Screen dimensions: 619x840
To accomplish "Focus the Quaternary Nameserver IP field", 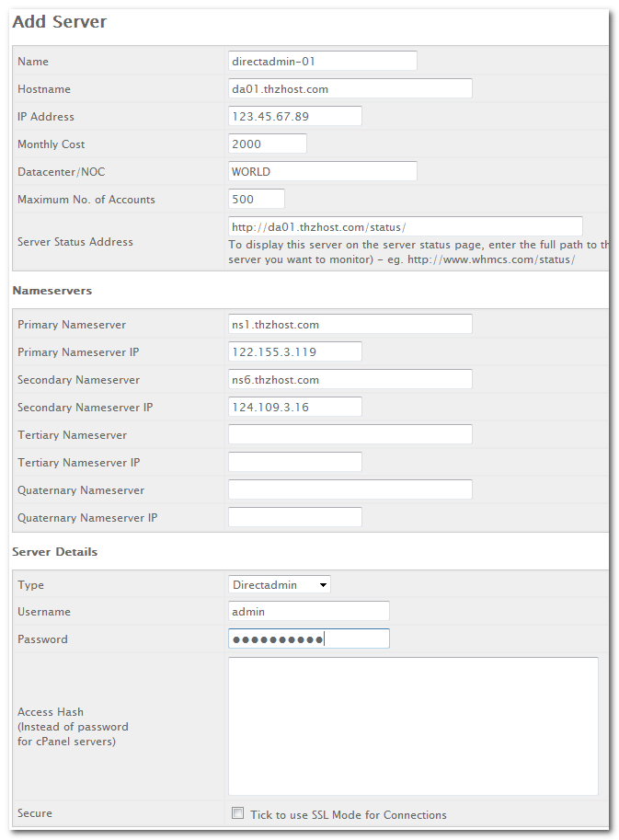I will click(294, 517).
